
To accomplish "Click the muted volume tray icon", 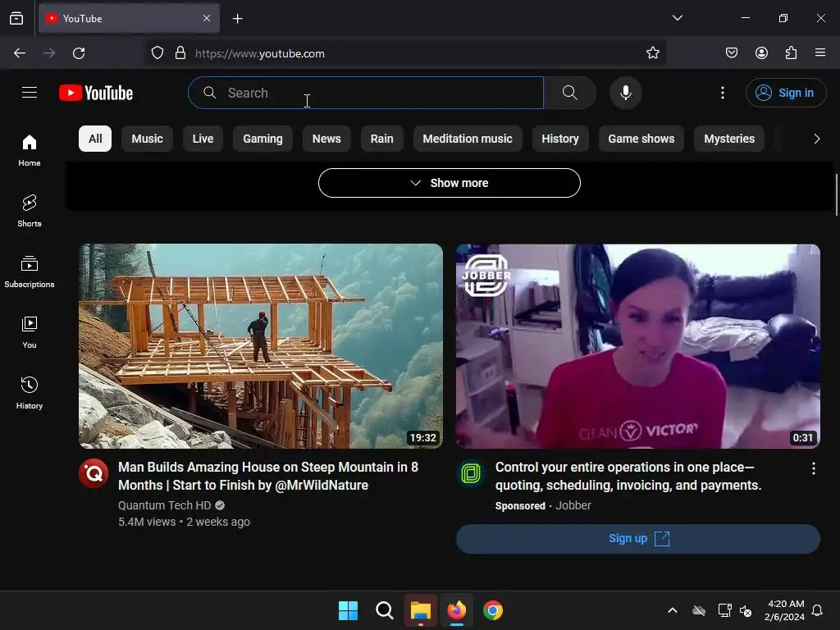I will pyautogui.click(x=745, y=610).
